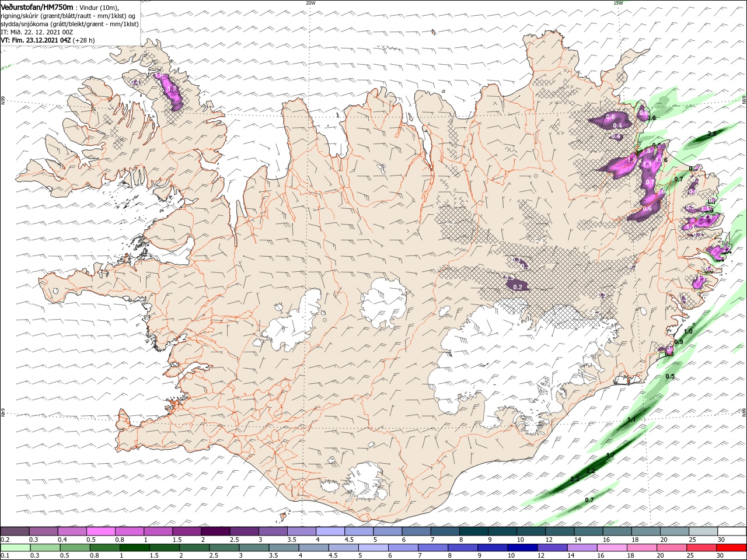Click the 0.2 value on the central highlands snow patch
The height and width of the screenshot is (560, 747).
tap(517, 287)
